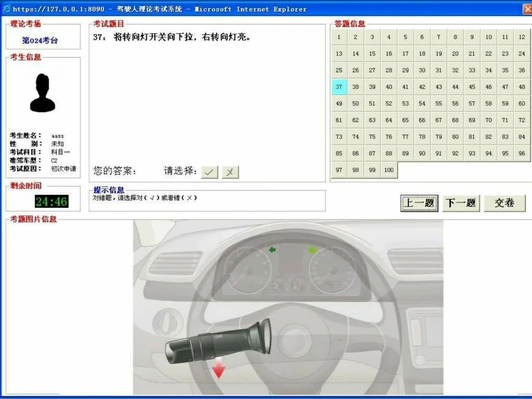The width and height of the screenshot is (532, 399).
Task: Submit the exam with 交卷 button
Action: click(x=504, y=203)
